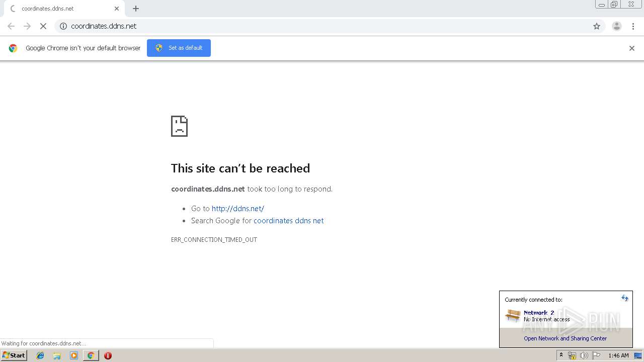
Task: Select the coordinates.ddns.net tab
Action: coord(64,9)
